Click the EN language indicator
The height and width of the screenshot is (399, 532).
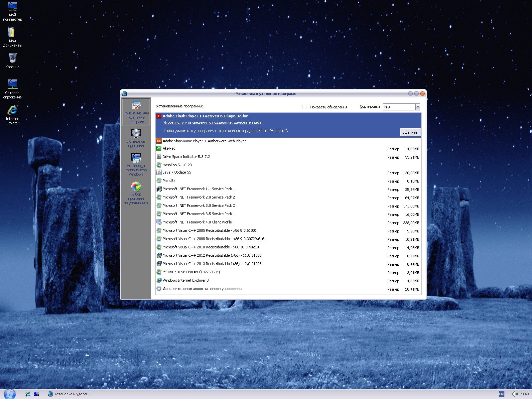501,394
